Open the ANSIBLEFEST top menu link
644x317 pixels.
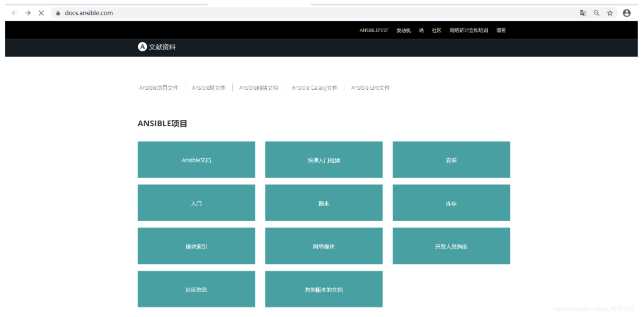pos(374,31)
